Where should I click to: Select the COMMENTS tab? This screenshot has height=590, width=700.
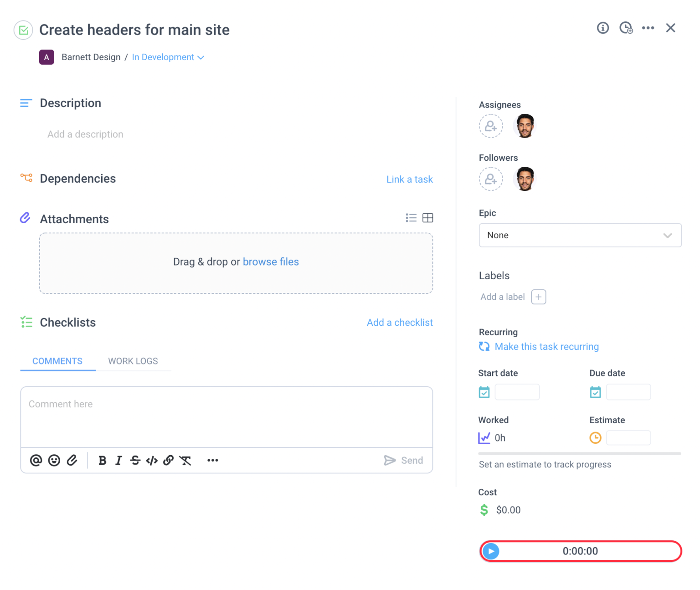57,361
